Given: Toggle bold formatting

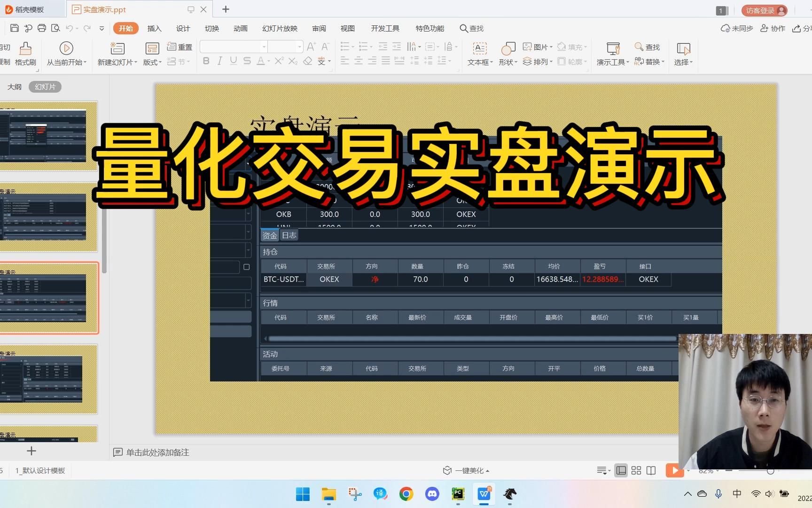Looking at the screenshot, I should (x=206, y=61).
